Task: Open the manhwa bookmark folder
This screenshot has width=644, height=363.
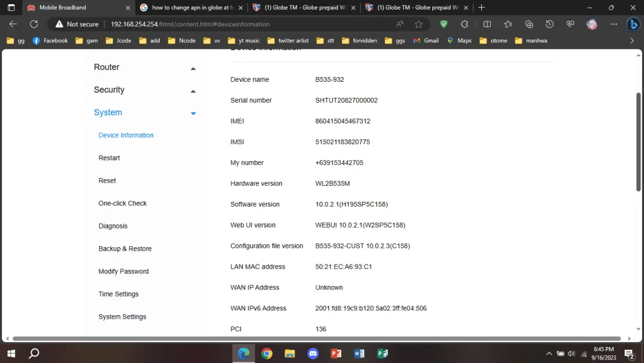Action: 531,41
